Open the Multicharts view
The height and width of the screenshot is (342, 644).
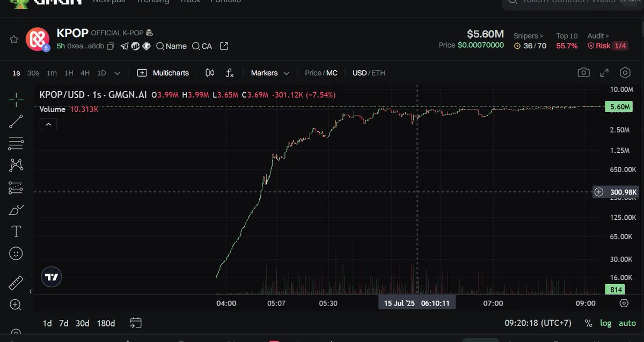tap(163, 73)
